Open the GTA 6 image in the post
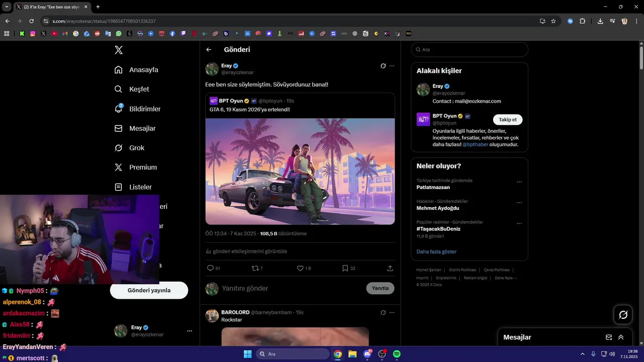644x362 pixels. 300,171
